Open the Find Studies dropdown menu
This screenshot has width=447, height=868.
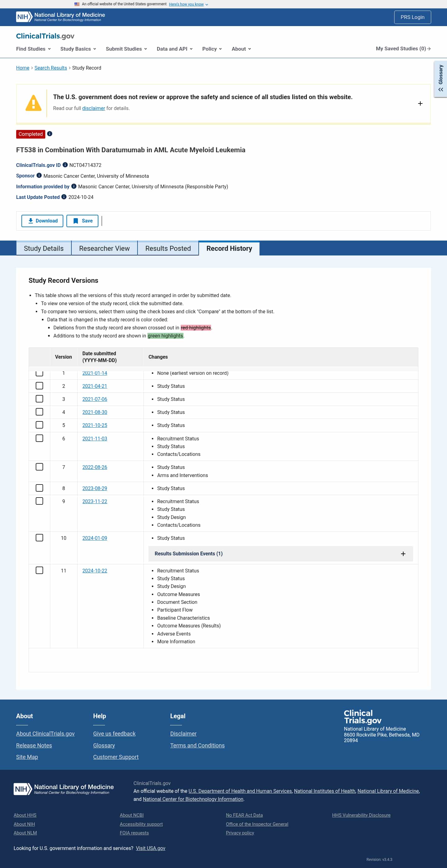pos(33,49)
